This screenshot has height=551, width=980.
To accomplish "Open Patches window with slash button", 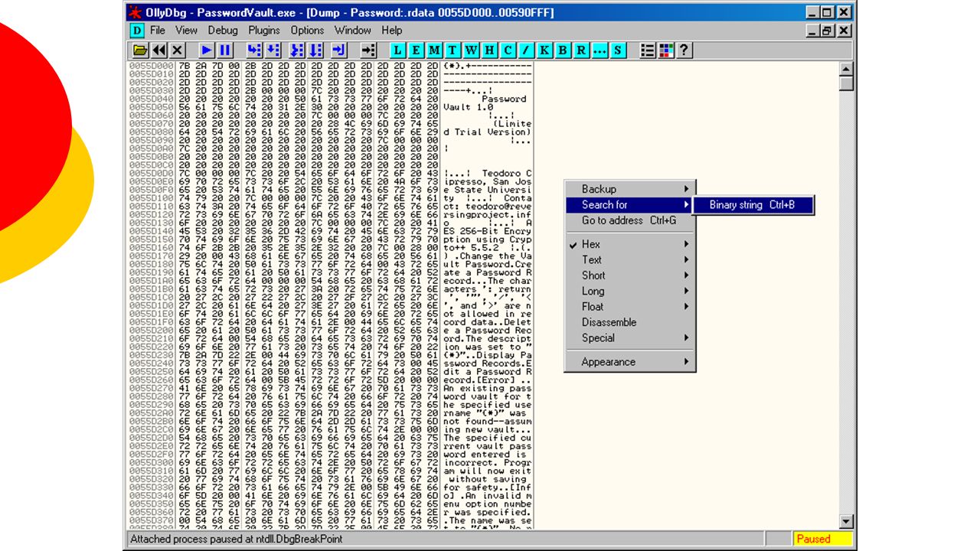I will (526, 51).
